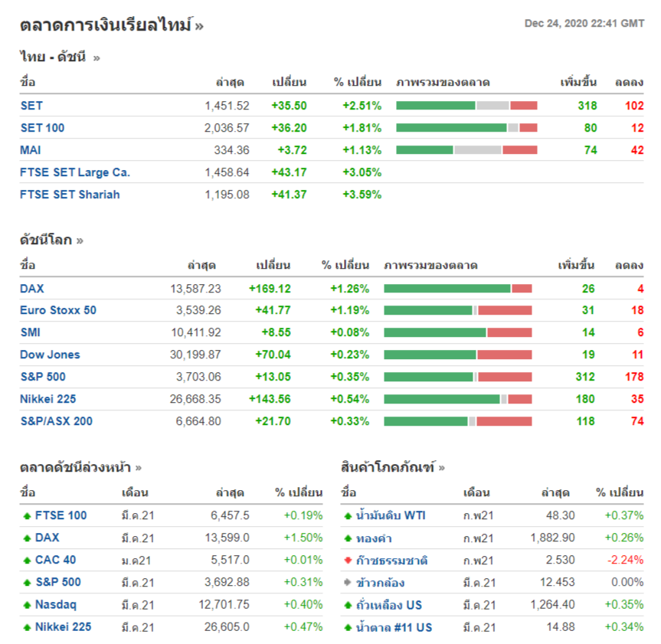Image resolution: width=661 pixels, height=644 pixels.
Task: Click the Euro Stoxx 50 market overview bar
Action: 458,311
